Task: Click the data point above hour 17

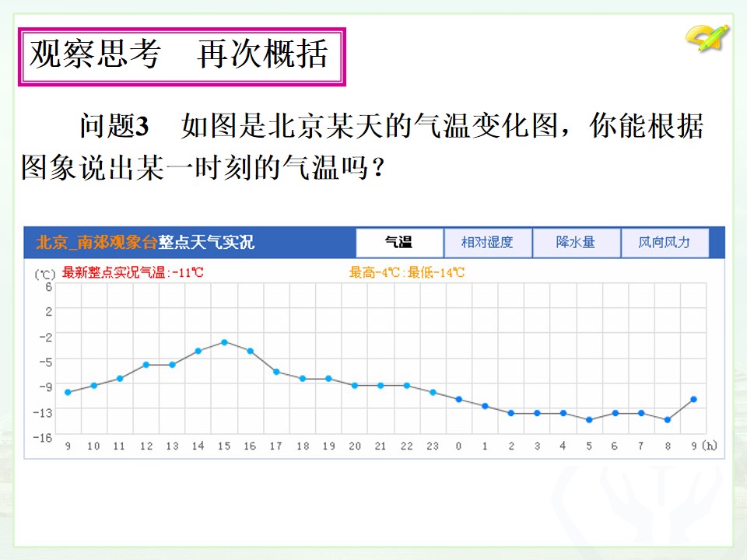Action: (x=276, y=372)
